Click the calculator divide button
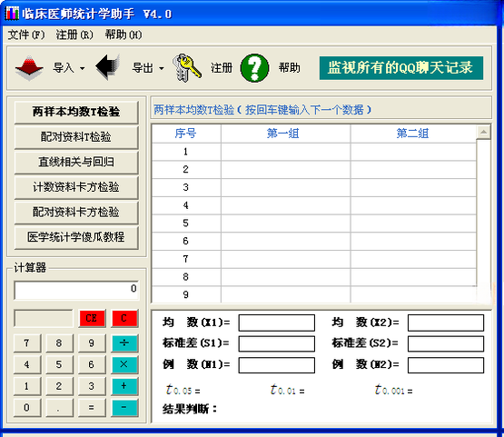Image resolution: width=504 pixels, height=437 pixels. [x=124, y=343]
